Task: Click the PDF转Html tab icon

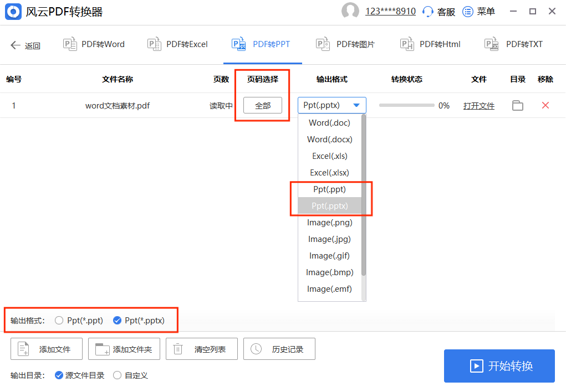Action: [407, 44]
